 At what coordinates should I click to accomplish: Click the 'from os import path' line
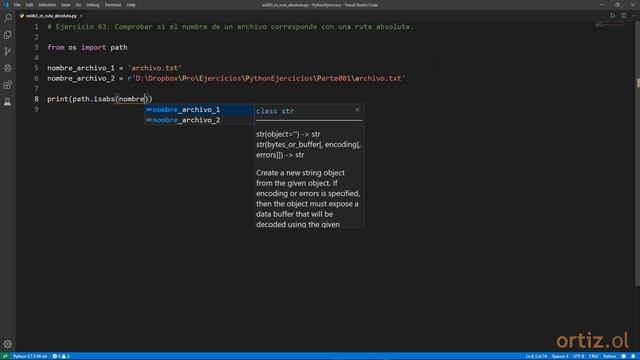[87, 47]
